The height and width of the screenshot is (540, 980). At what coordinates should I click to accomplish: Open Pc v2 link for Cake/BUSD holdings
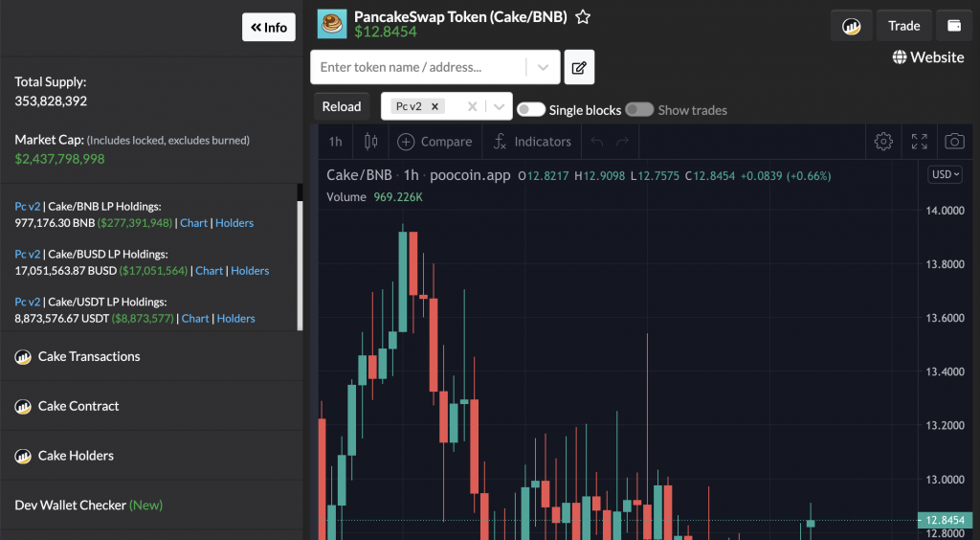click(x=28, y=255)
